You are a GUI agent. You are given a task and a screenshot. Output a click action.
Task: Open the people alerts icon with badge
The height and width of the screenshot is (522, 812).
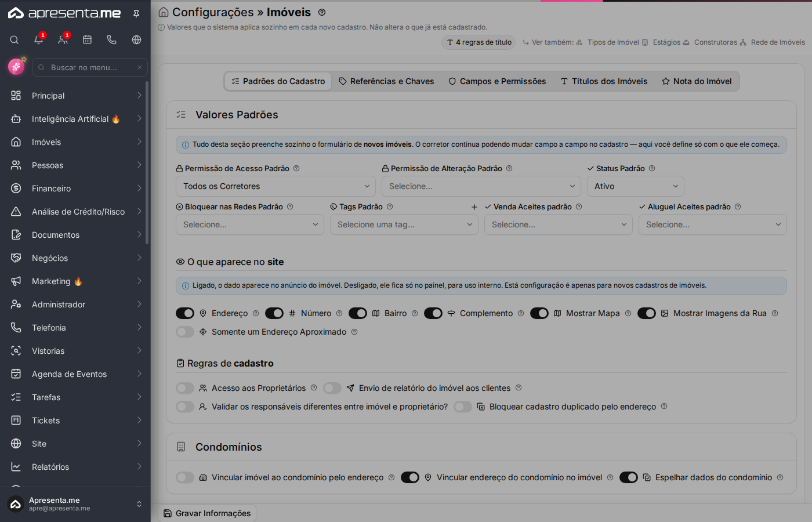(63, 40)
